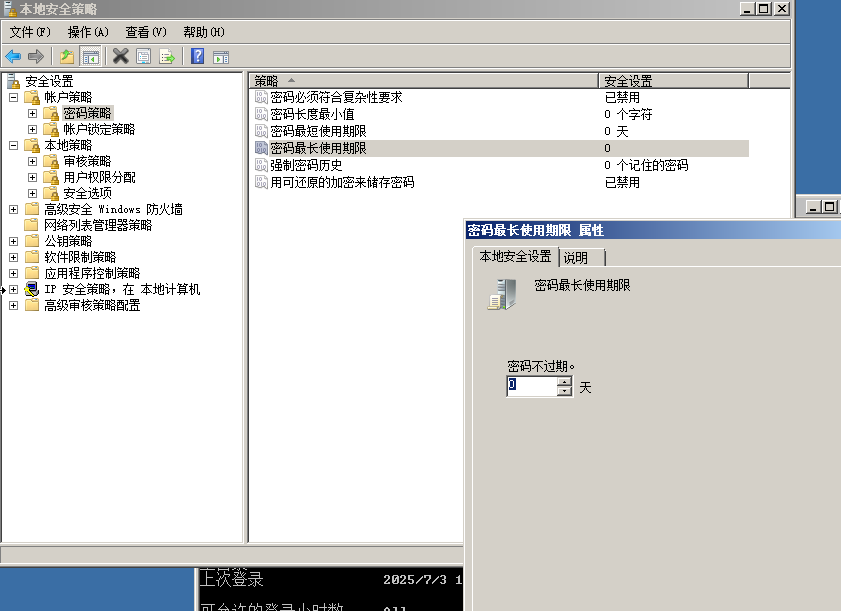
Task: Expand the 公钥策略 tree node
Action: pos(14,241)
